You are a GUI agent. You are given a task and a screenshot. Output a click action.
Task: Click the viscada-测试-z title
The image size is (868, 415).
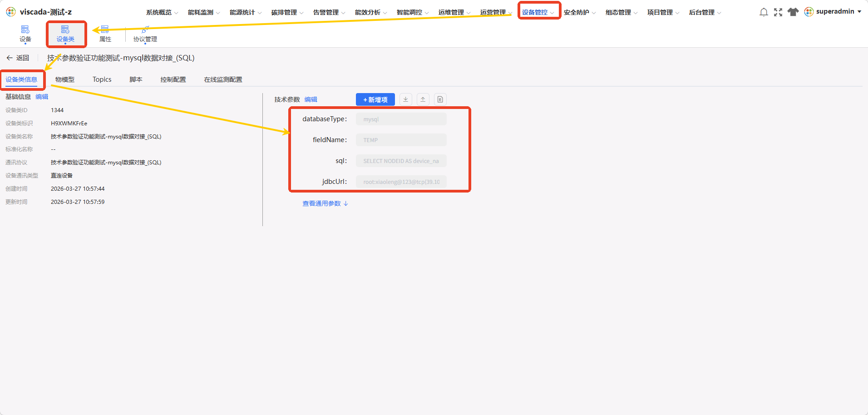click(46, 12)
